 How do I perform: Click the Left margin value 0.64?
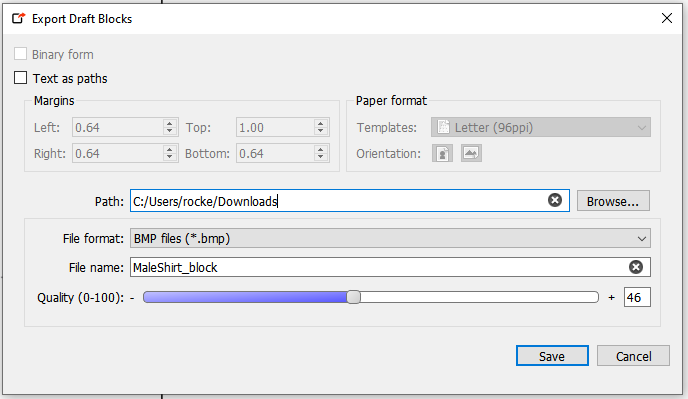pyautogui.click(x=87, y=127)
